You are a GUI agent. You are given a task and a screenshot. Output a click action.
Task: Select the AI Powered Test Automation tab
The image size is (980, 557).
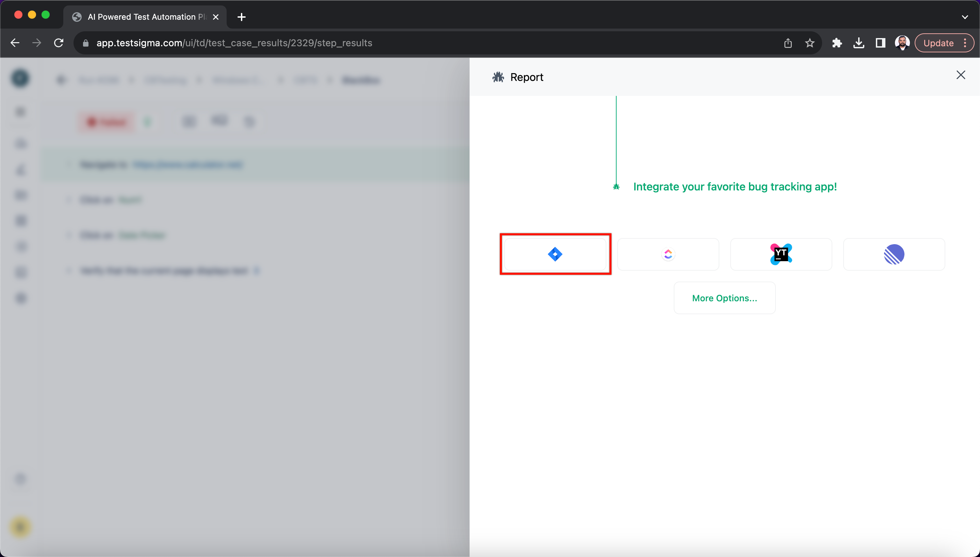point(145,17)
